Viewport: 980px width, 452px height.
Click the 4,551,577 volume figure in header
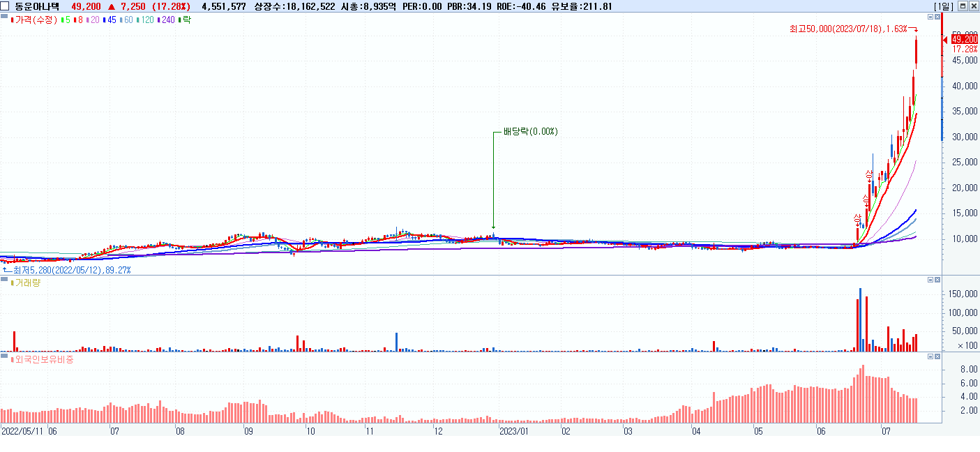[x=223, y=6]
